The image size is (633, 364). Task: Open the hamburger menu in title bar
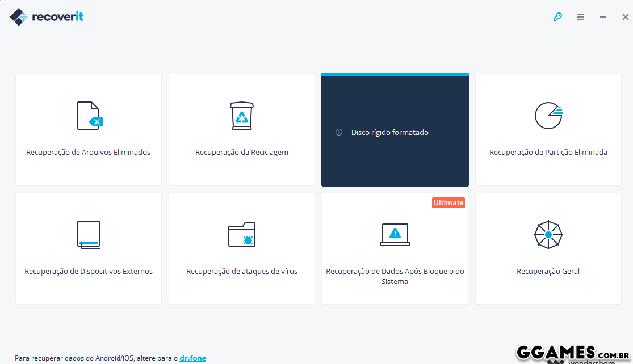coord(580,17)
